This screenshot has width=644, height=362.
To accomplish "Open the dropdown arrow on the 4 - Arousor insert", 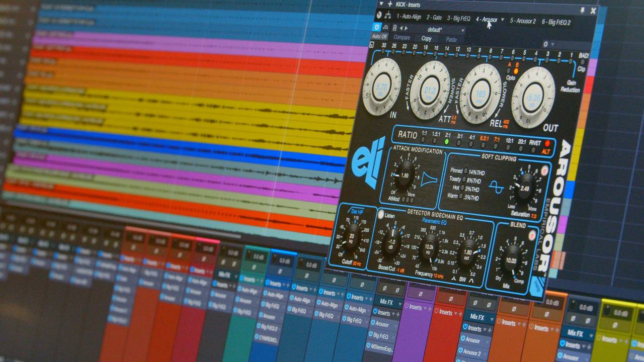I will [502, 20].
